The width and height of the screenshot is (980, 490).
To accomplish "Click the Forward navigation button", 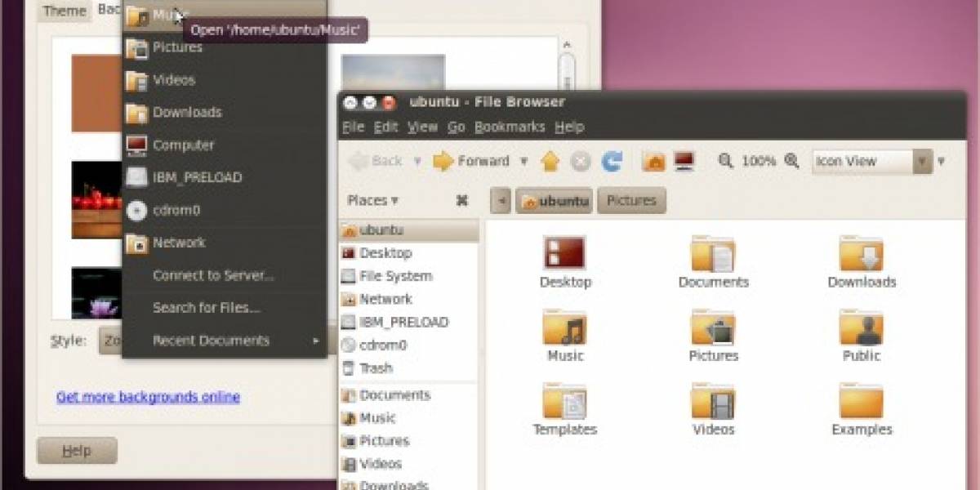I will pos(472,162).
